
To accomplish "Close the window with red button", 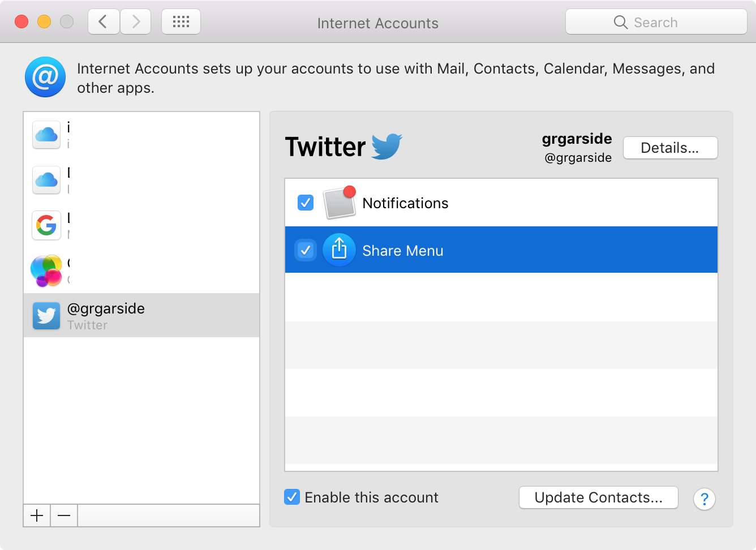I will point(22,22).
